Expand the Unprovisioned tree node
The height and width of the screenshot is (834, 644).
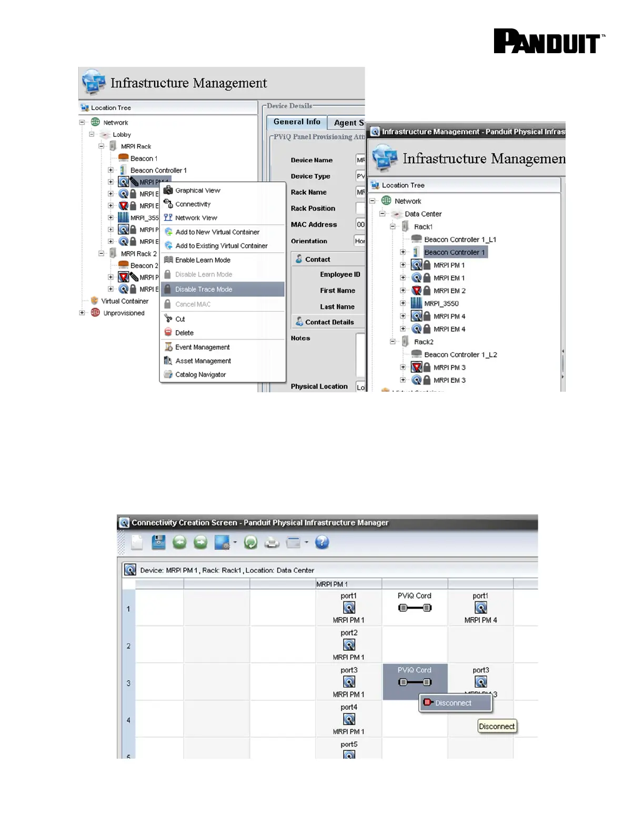[82, 313]
